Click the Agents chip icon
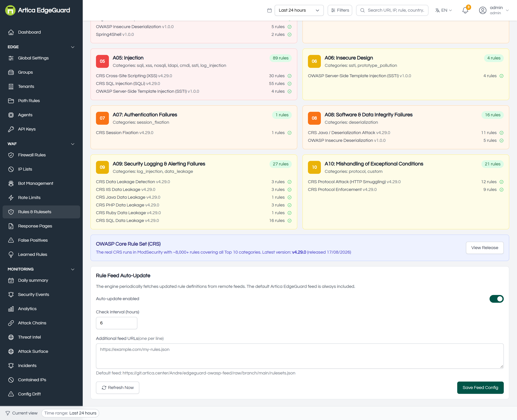 click(x=11, y=115)
